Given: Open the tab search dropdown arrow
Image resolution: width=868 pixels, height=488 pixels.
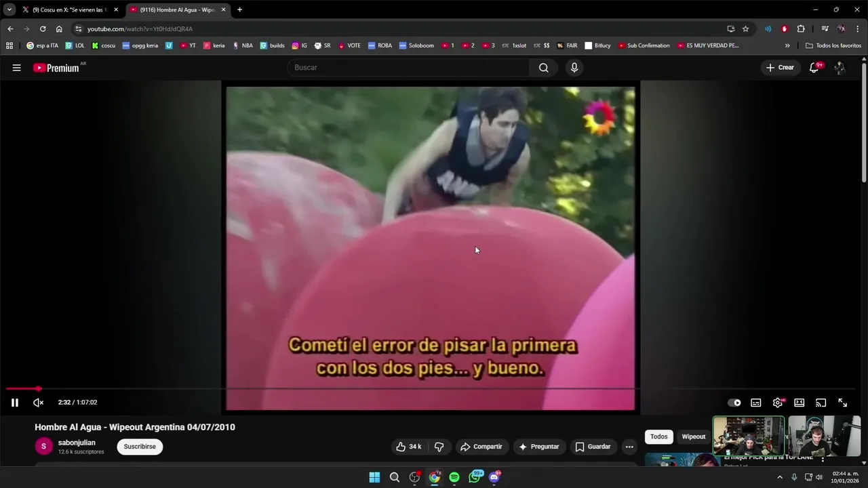Looking at the screenshot, I should [x=9, y=9].
